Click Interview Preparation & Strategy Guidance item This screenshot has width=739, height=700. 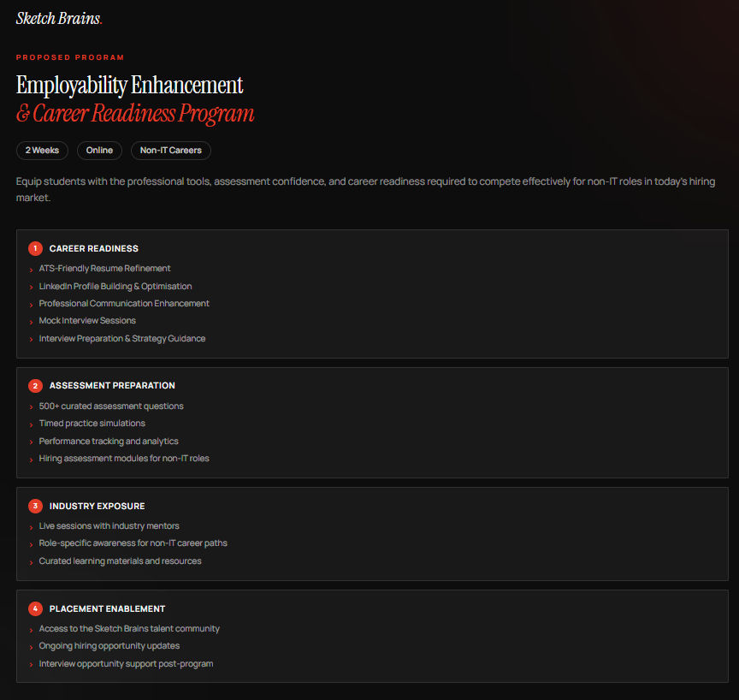(122, 339)
